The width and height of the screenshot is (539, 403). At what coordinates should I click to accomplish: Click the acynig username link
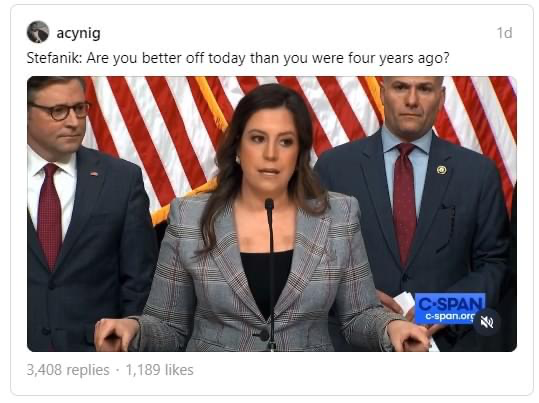click(x=78, y=33)
